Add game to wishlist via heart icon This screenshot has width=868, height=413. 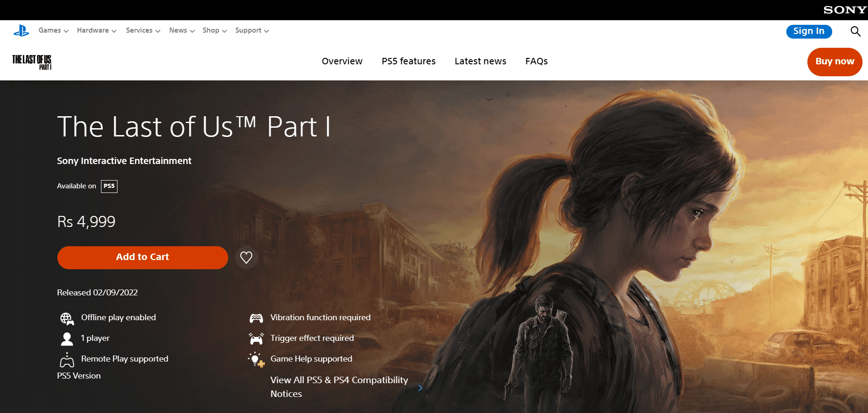tap(246, 258)
